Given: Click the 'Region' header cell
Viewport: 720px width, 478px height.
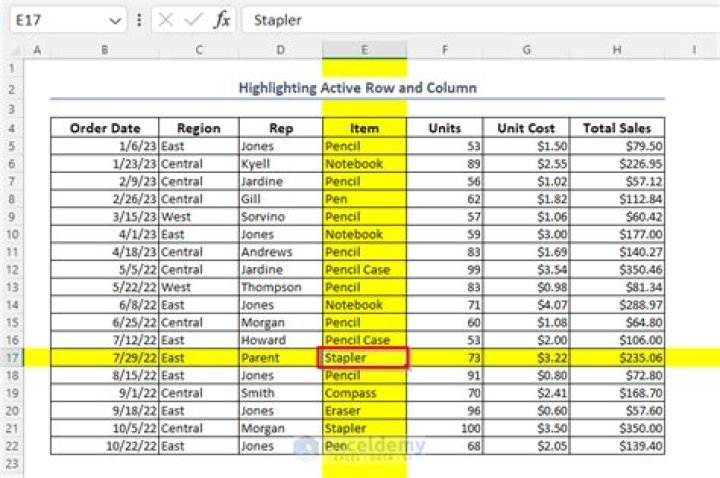Looking at the screenshot, I should coord(199,128).
